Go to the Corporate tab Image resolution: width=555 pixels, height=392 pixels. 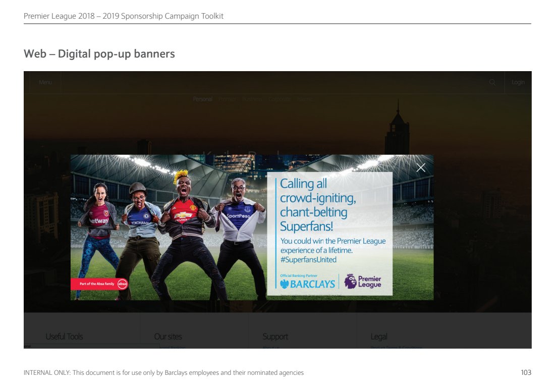pos(280,99)
